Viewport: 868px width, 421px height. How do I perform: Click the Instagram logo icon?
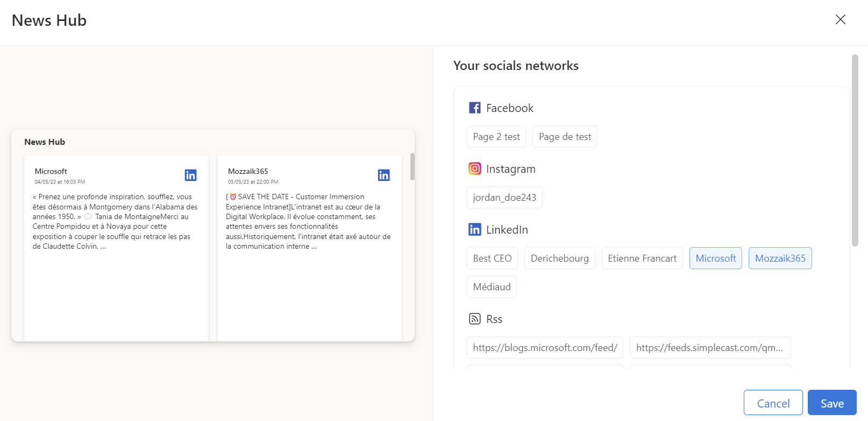475,169
